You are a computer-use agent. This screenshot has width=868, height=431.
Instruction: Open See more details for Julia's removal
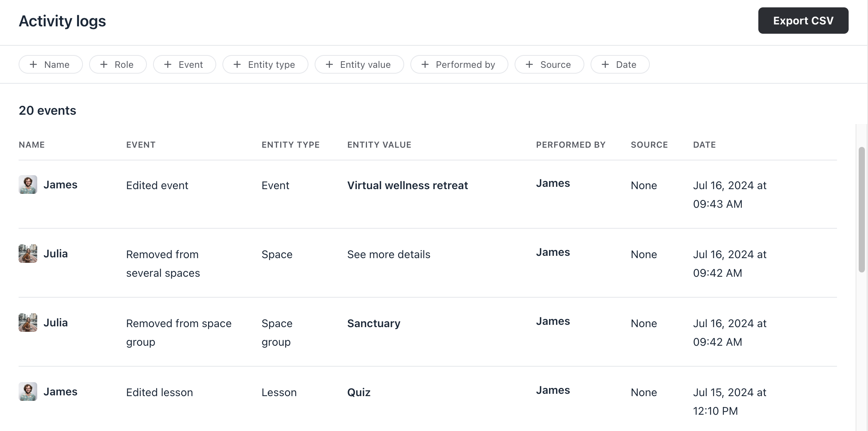[389, 254]
